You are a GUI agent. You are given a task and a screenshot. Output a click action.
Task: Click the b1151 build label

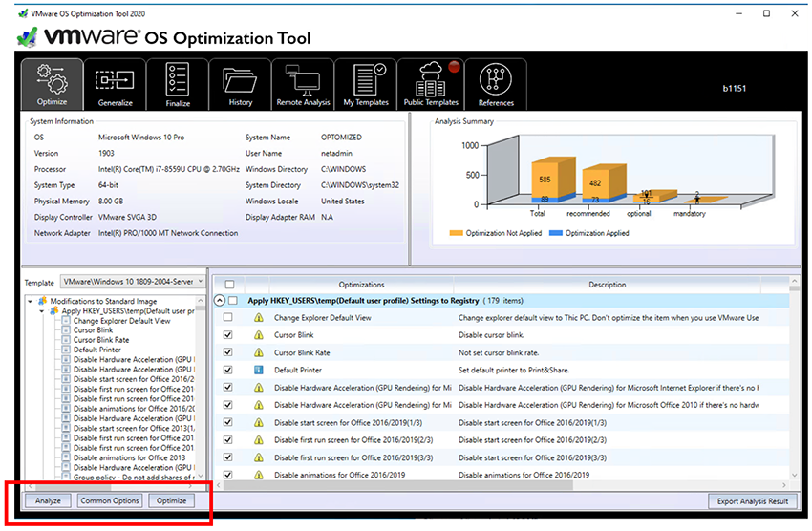point(735,88)
